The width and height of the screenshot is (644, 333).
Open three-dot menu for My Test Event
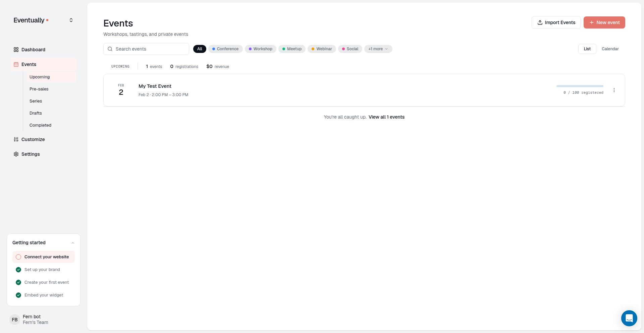(x=614, y=90)
